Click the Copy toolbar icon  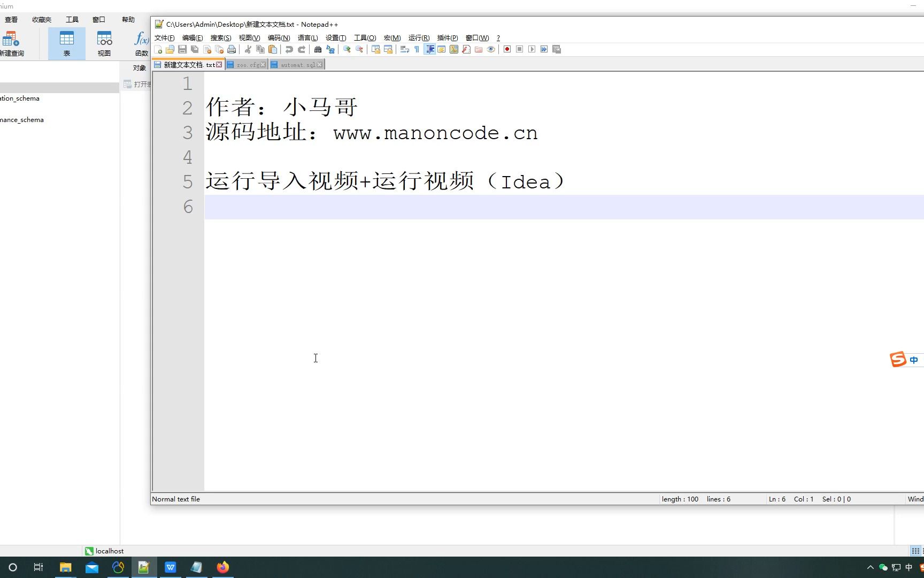click(x=260, y=49)
